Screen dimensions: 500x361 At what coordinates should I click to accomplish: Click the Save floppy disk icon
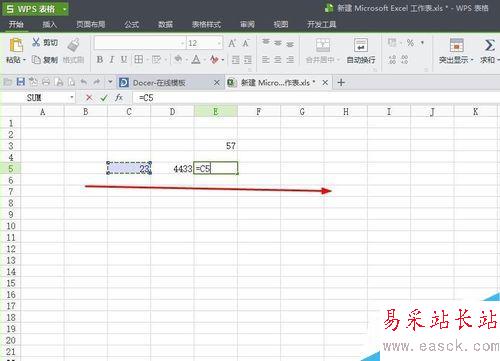click(21, 82)
